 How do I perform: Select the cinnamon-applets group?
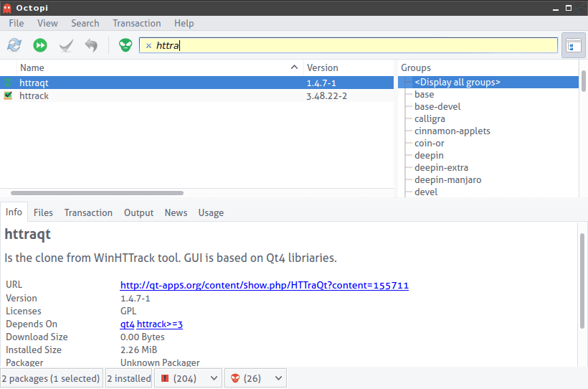click(452, 131)
